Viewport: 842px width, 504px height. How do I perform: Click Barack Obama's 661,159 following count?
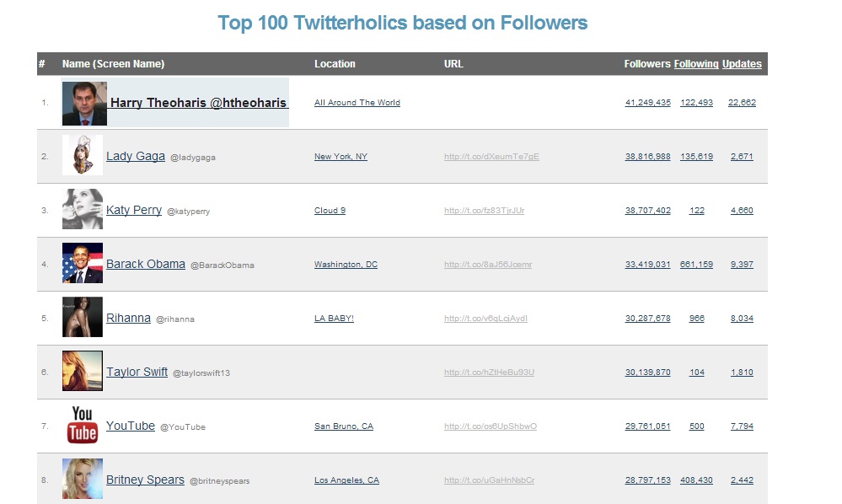(x=696, y=265)
